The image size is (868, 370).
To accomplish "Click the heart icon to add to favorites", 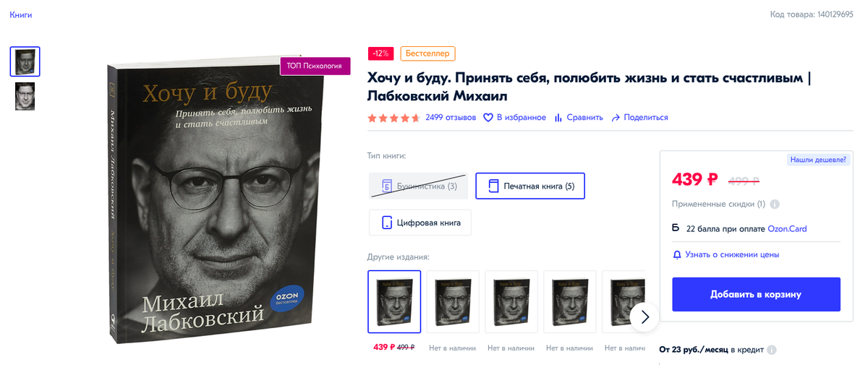I will [x=488, y=117].
